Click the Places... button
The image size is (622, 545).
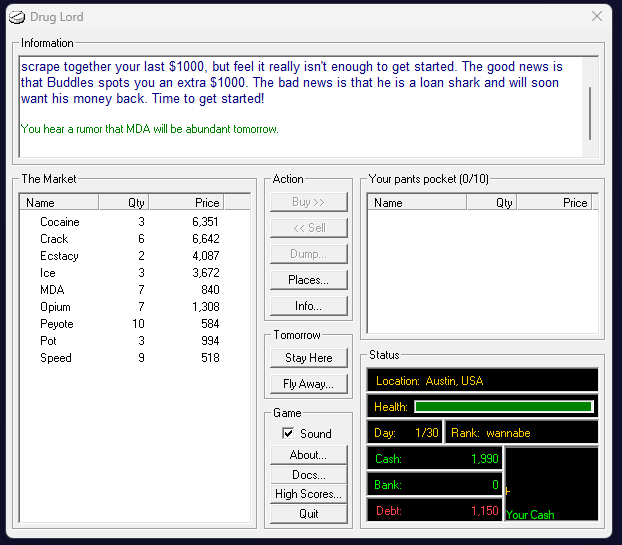(x=308, y=280)
